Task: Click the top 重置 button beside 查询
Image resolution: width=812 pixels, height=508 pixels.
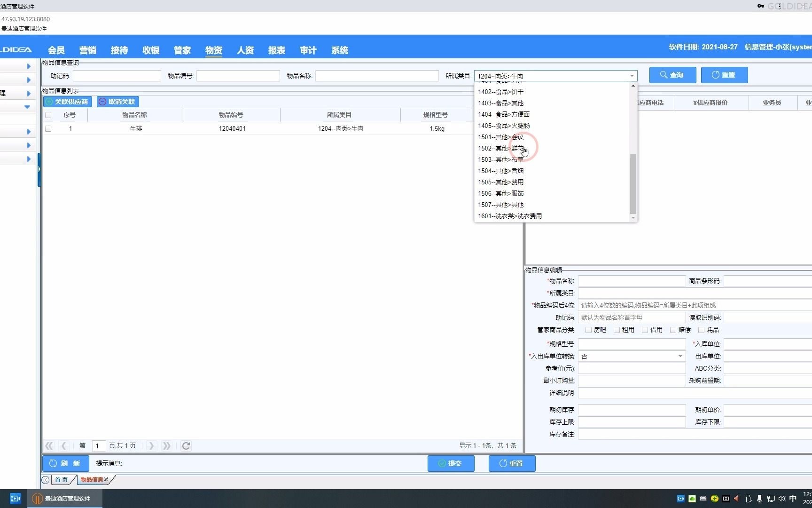Action: (724, 75)
